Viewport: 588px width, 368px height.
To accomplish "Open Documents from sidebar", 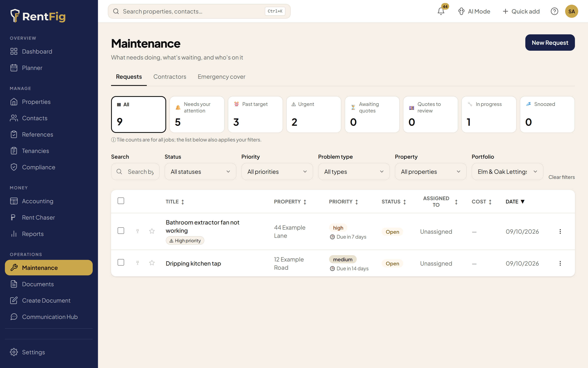I will (49, 284).
